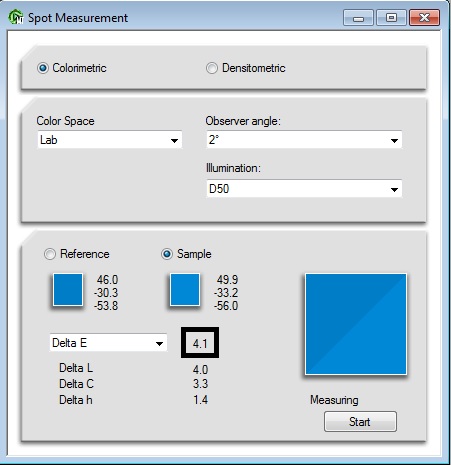
Task: Expand the Observer angle dropdown
Action: 304,140
